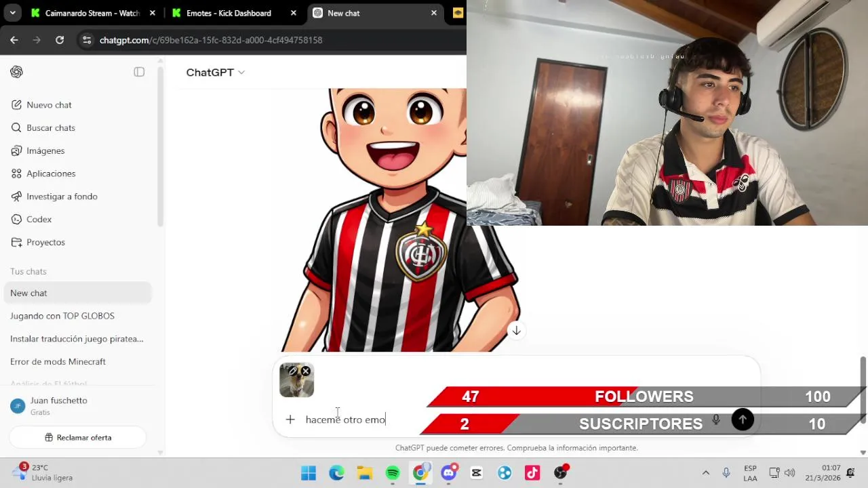The image size is (868, 488).
Task: Open the Windows Start menu
Action: point(309,472)
